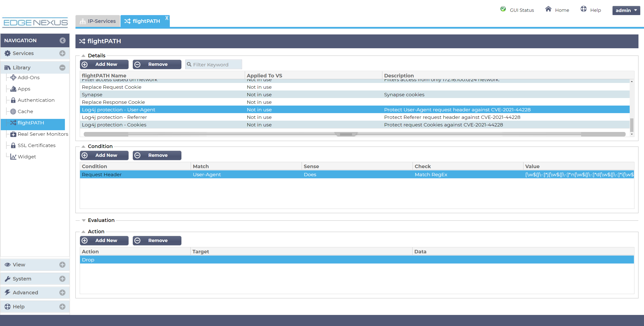Remove the selected flightPATH rule in Details
Screen dimensions: 644x326
157,64
